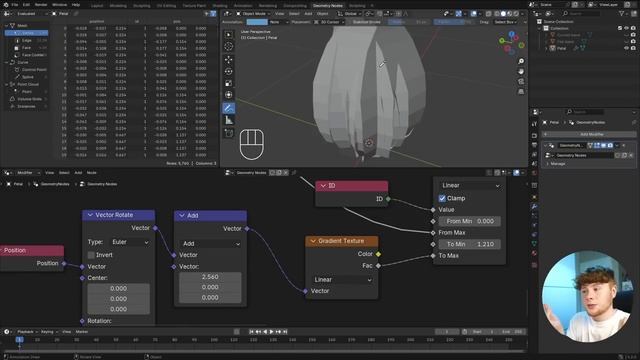Jump to the timeline start frame

point(251,332)
